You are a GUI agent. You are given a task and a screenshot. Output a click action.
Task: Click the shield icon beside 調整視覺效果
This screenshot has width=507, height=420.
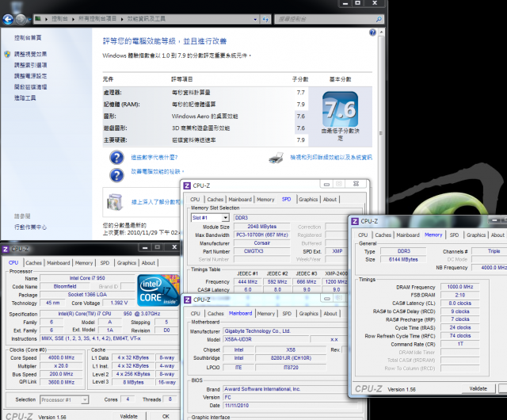[7, 54]
